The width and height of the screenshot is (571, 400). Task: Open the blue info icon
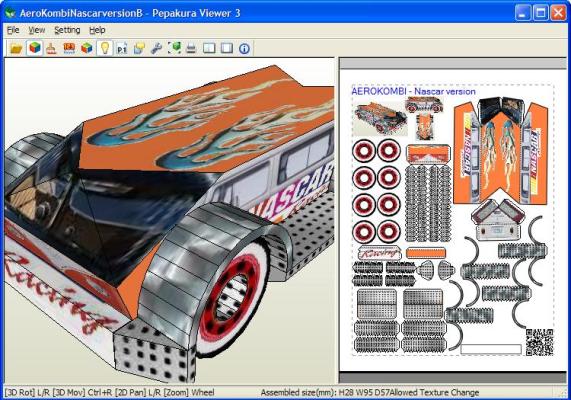coord(244,48)
